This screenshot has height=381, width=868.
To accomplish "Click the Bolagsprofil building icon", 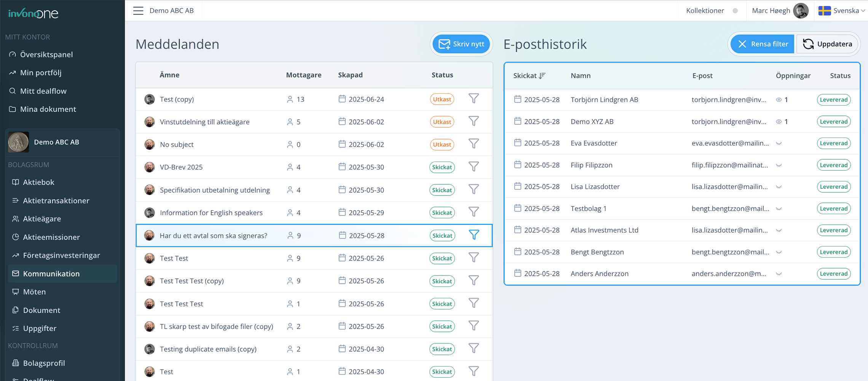I will pos(16,363).
